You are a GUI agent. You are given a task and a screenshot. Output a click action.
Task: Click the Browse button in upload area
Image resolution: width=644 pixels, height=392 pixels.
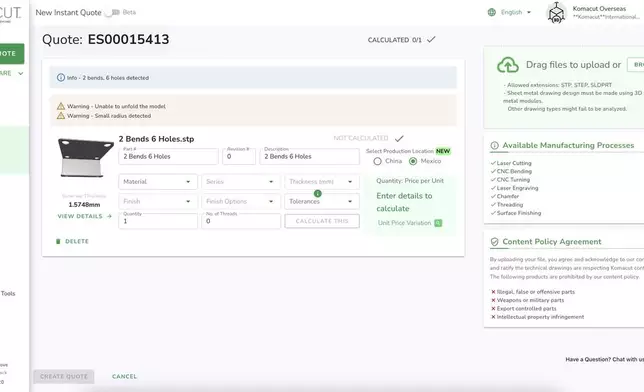point(636,65)
